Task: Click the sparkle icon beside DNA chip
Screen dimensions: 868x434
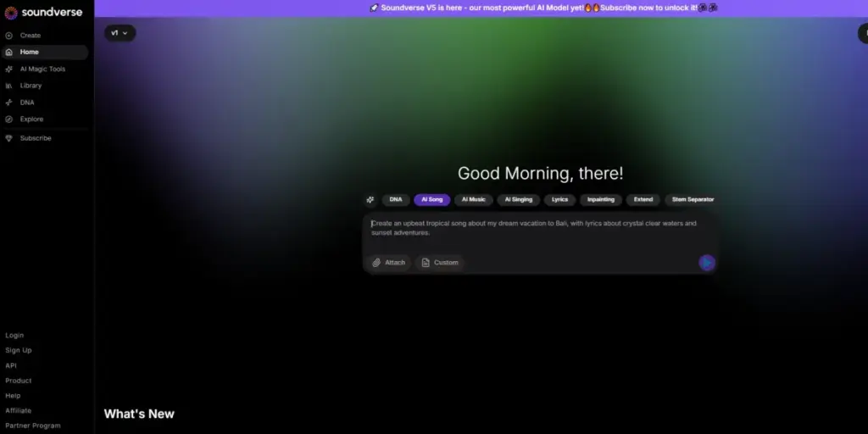Action: [x=370, y=200]
